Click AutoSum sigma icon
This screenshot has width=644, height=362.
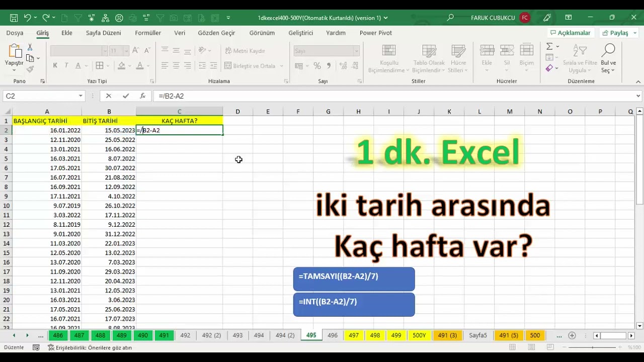[549, 46]
